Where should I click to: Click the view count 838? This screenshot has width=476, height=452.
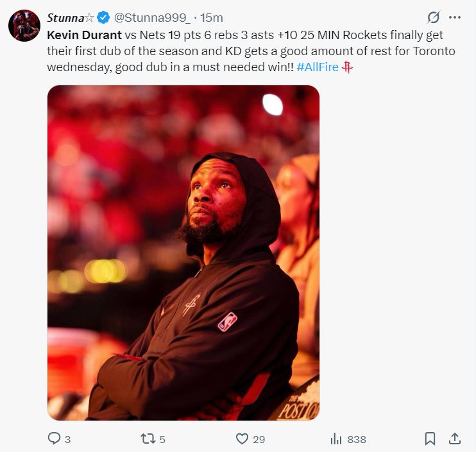[x=357, y=439]
